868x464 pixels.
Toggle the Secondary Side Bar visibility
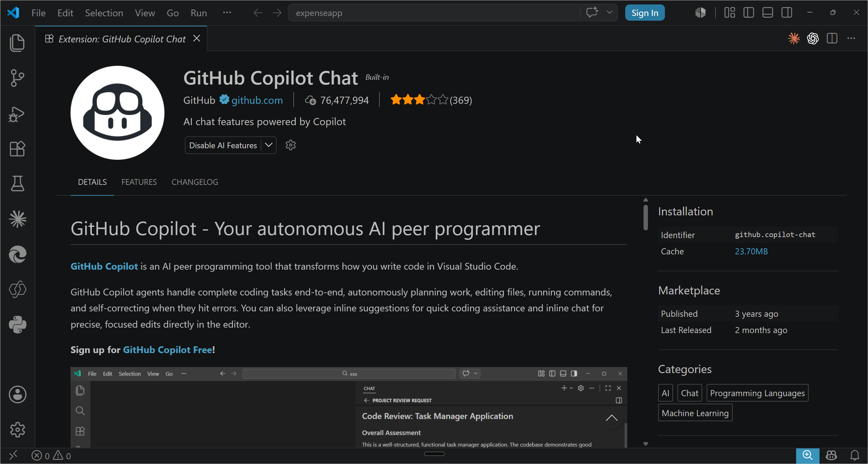pos(787,13)
